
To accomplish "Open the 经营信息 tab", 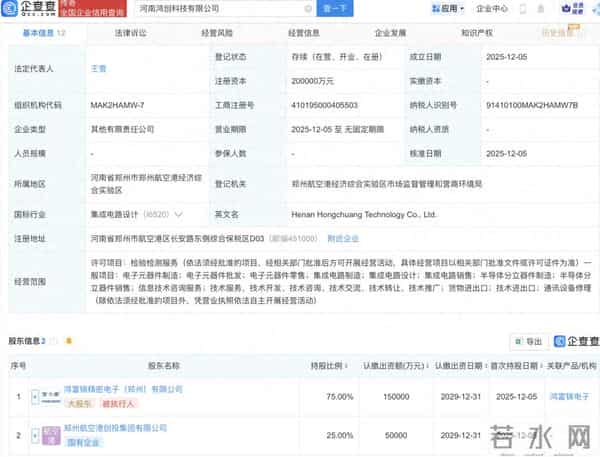I will coord(304,33).
